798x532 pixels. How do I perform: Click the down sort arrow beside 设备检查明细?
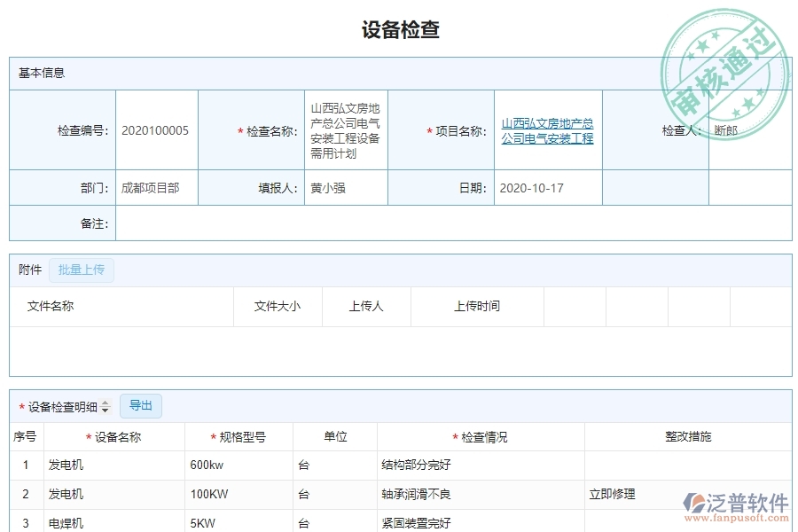point(104,409)
